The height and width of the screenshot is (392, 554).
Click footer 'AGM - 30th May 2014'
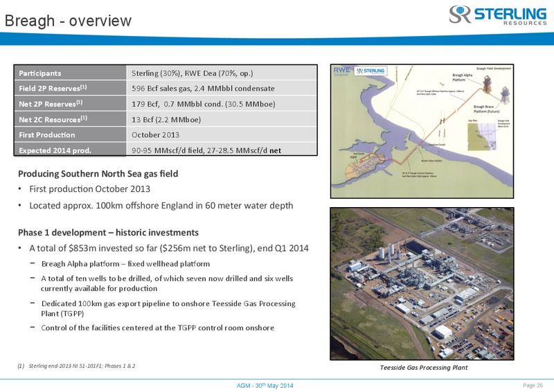point(265,386)
